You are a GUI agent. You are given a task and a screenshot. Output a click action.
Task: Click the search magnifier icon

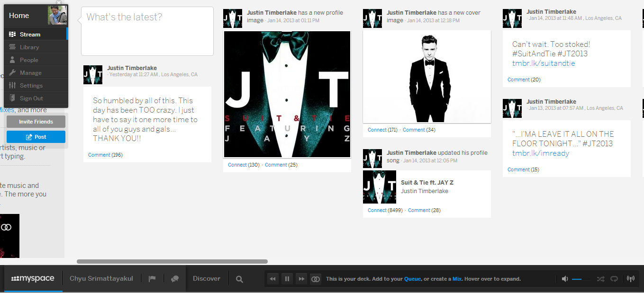pos(239,279)
